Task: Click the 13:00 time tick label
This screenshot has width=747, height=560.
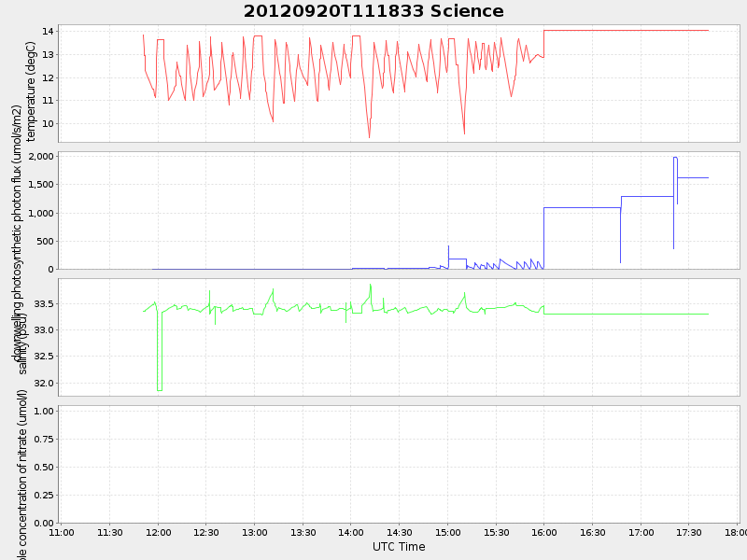Action: (254, 532)
